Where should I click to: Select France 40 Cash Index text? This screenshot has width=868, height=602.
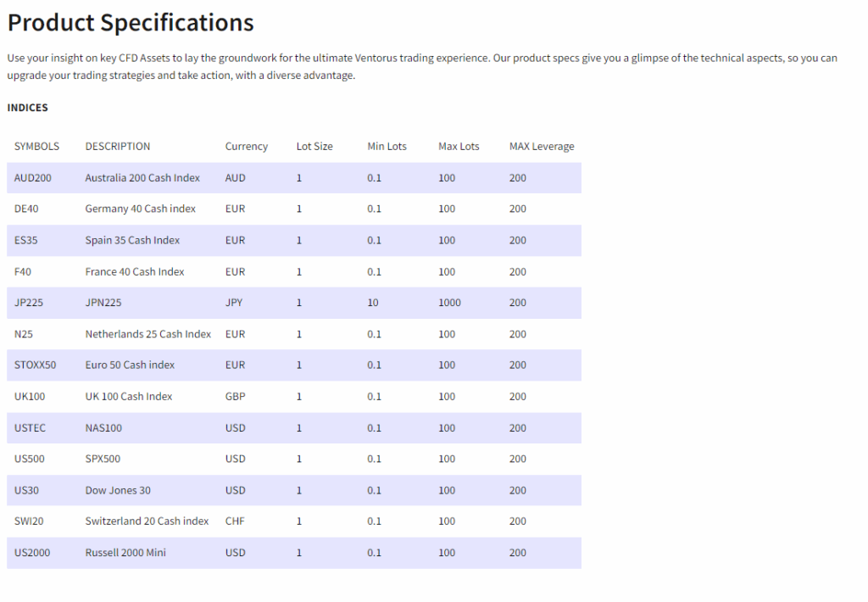click(x=135, y=271)
